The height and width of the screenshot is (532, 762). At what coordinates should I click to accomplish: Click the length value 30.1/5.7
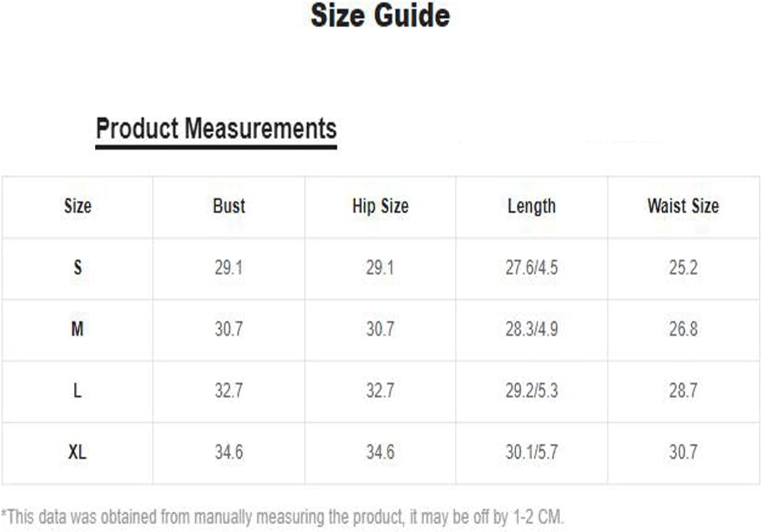pos(531,452)
